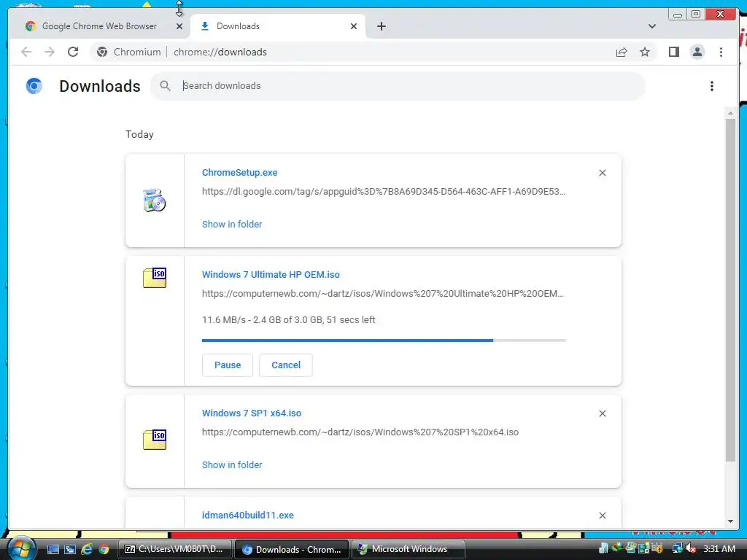Share this page icon in address bar

pos(622,52)
